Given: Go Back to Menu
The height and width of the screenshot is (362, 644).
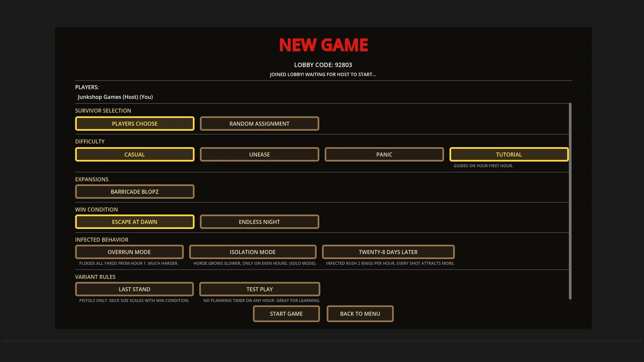Looking at the screenshot, I should [360, 314].
